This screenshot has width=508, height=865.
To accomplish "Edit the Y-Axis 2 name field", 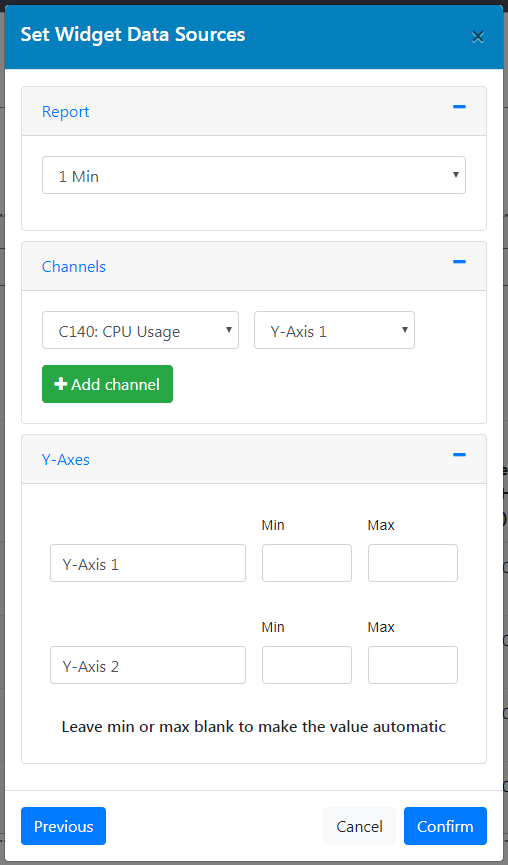I will (148, 665).
